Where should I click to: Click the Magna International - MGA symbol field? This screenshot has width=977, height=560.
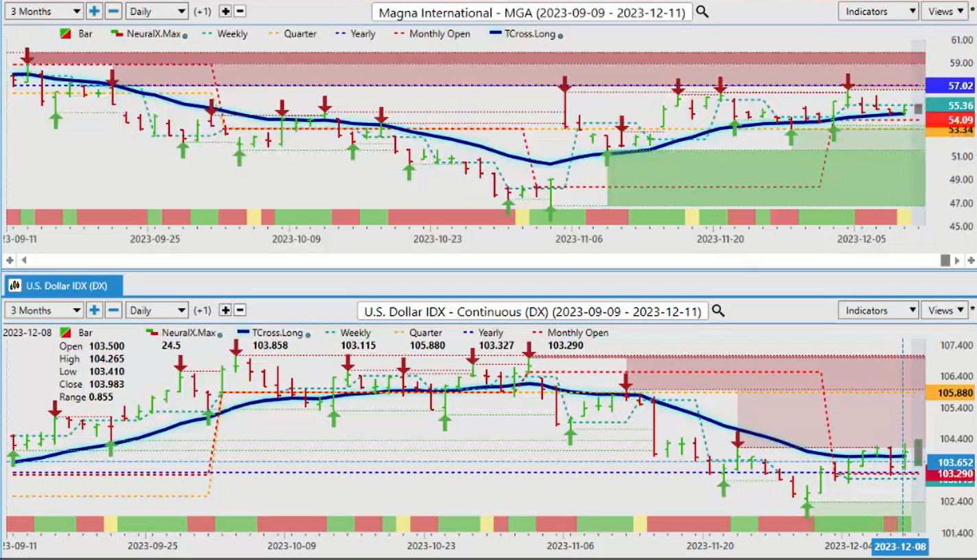point(532,12)
